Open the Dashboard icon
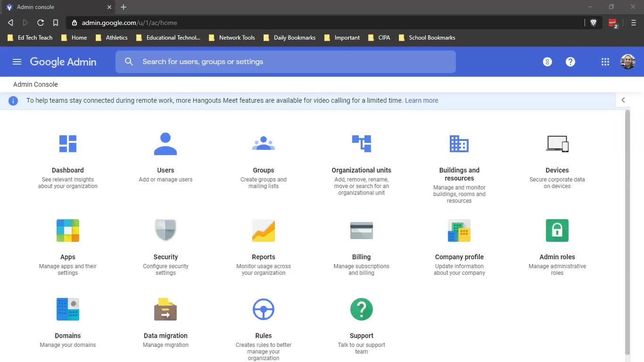644x362 pixels. tap(68, 144)
